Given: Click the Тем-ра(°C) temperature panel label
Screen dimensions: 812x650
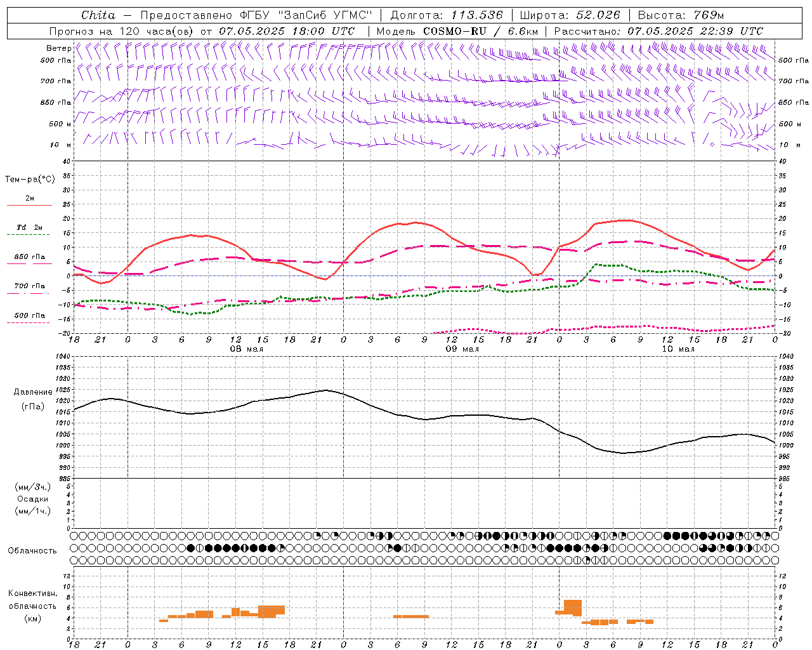Looking at the screenshot, I should 30,180.
